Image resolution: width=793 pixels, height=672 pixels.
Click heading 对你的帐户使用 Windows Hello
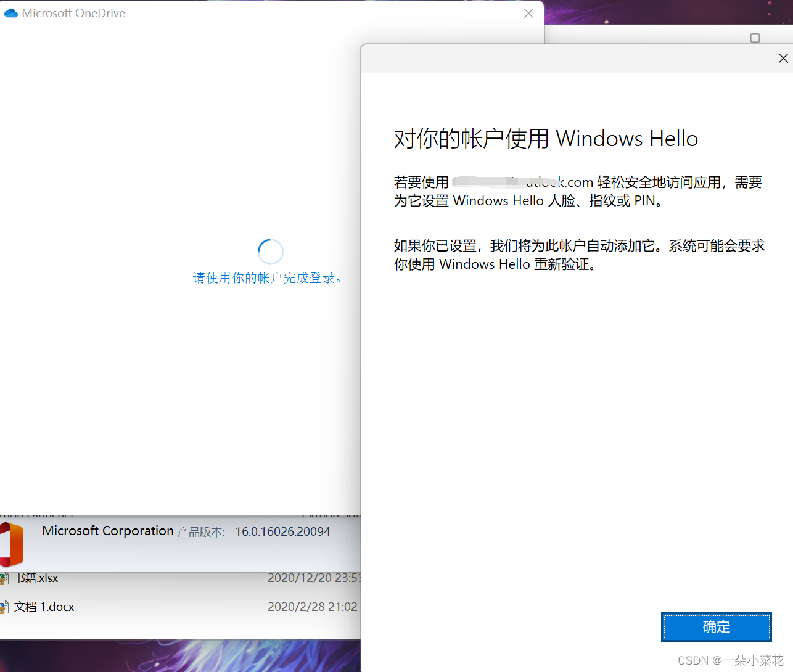(x=546, y=139)
